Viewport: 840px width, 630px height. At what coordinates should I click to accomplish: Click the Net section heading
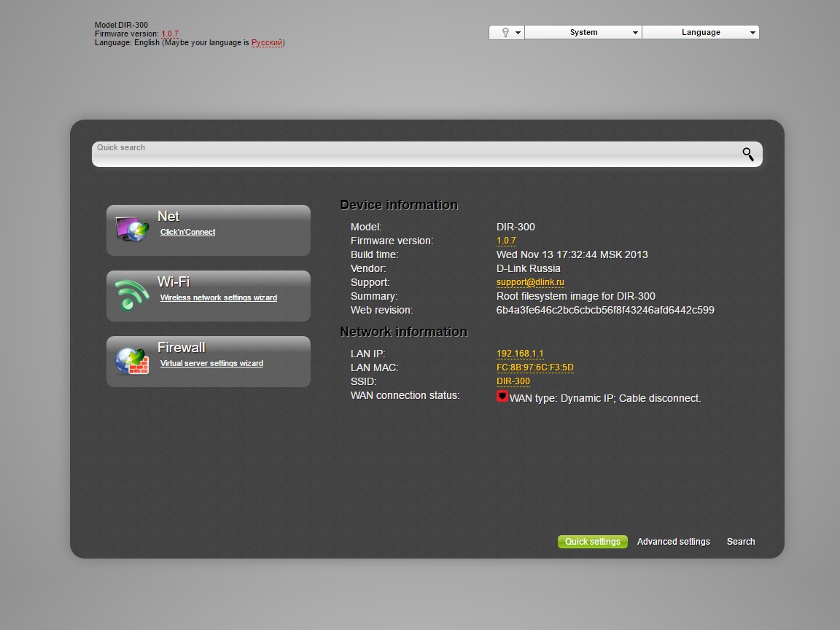tap(168, 216)
